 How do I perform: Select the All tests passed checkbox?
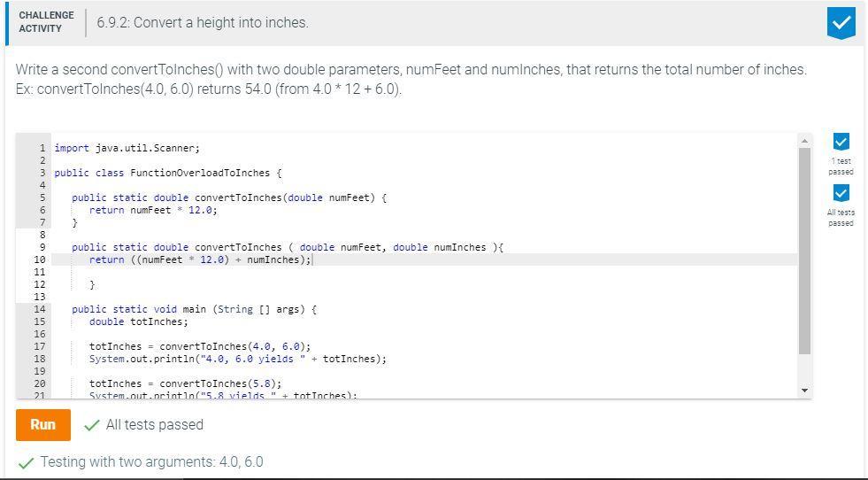pyautogui.click(x=841, y=193)
